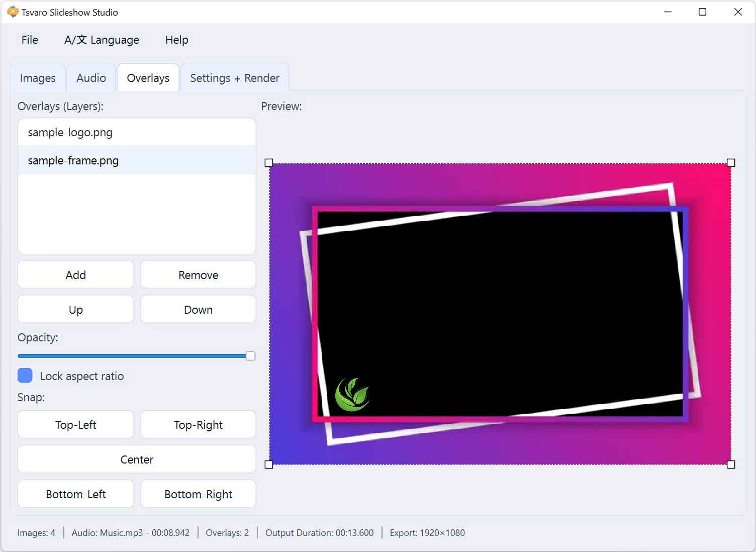This screenshot has height=552, width=756.
Task: Remove the selected overlay
Action: pyautogui.click(x=198, y=274)
